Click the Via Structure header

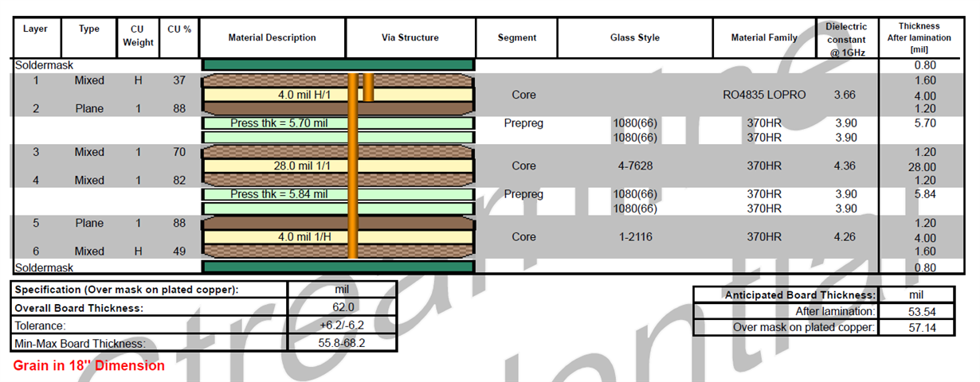410,37
